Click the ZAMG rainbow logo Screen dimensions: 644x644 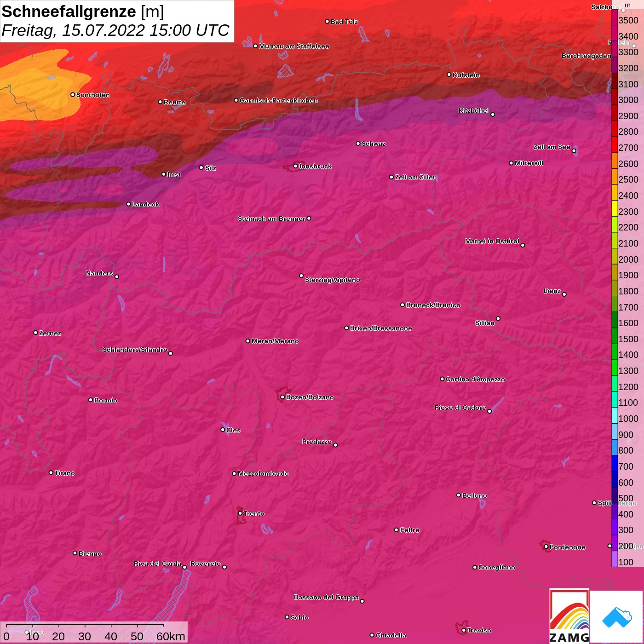click(x=569, y=616)
